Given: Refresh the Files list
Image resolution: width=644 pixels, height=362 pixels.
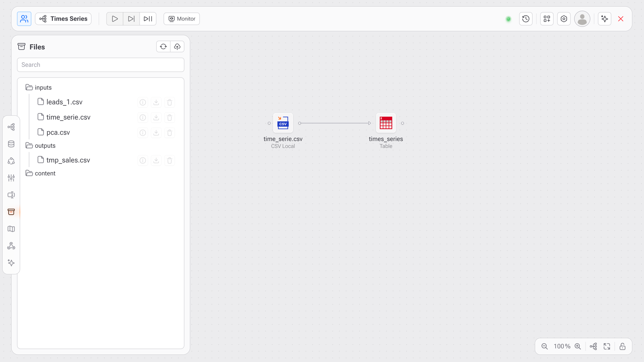Looking at the screenshot, I should [163, 47].
